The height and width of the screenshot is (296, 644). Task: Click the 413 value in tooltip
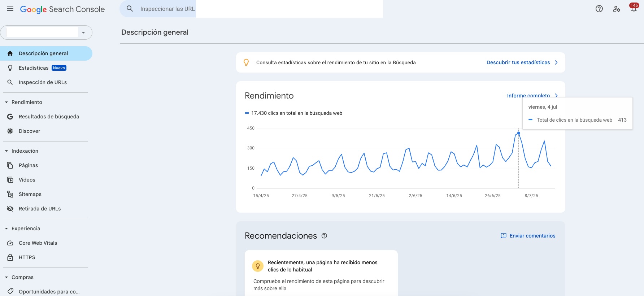pyautogui.click(x=622, y=120)
